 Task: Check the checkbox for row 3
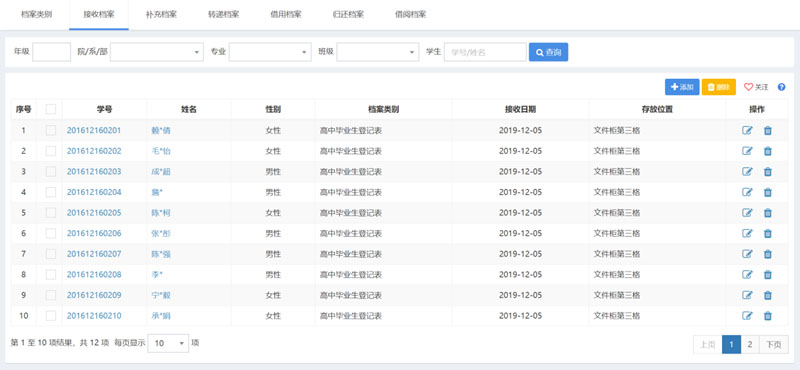[x=51, y=171]
